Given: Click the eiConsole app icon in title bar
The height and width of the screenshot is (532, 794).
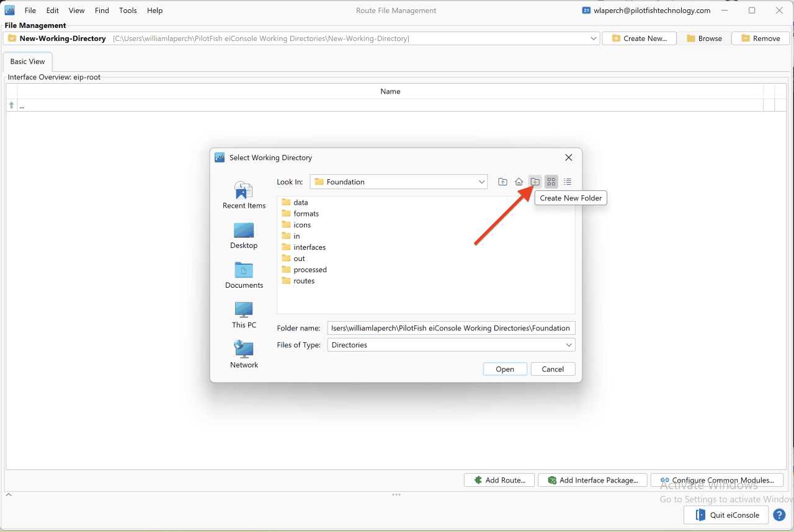Looking at the screenshot, I should tap(10, 11).
